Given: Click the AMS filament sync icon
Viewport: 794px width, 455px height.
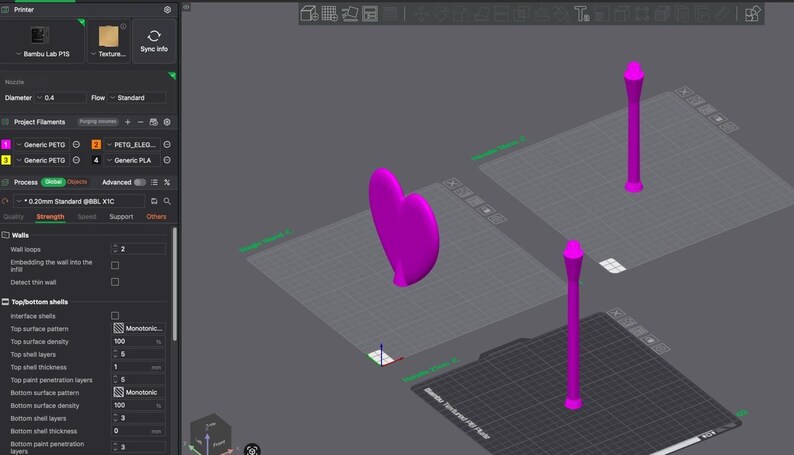Looking at the screenshot, I should (153, 122).
